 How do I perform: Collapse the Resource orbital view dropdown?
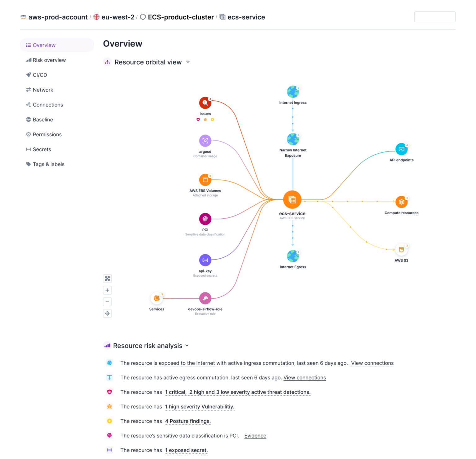pos(188,62)
